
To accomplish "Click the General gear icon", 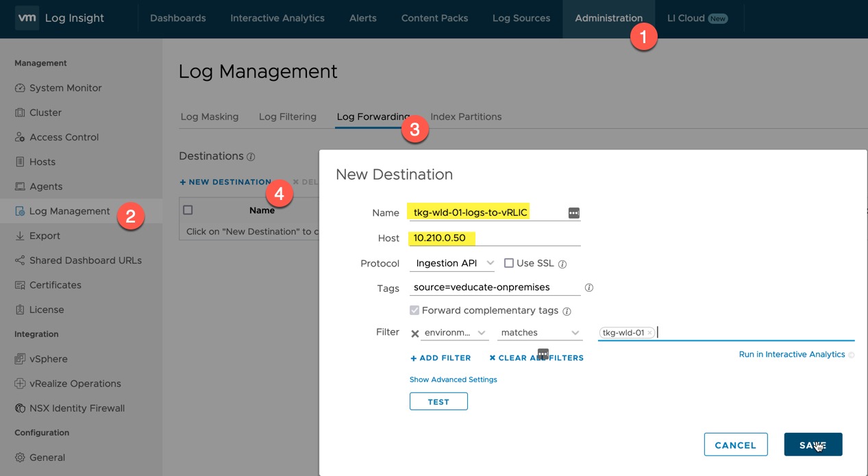I will pyautogui.click(x=20, y=458).
